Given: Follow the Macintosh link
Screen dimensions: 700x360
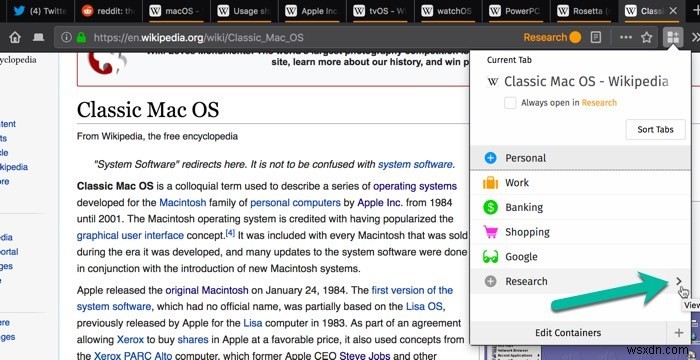Looking at the screenshot, I should (x=183, y=202).
